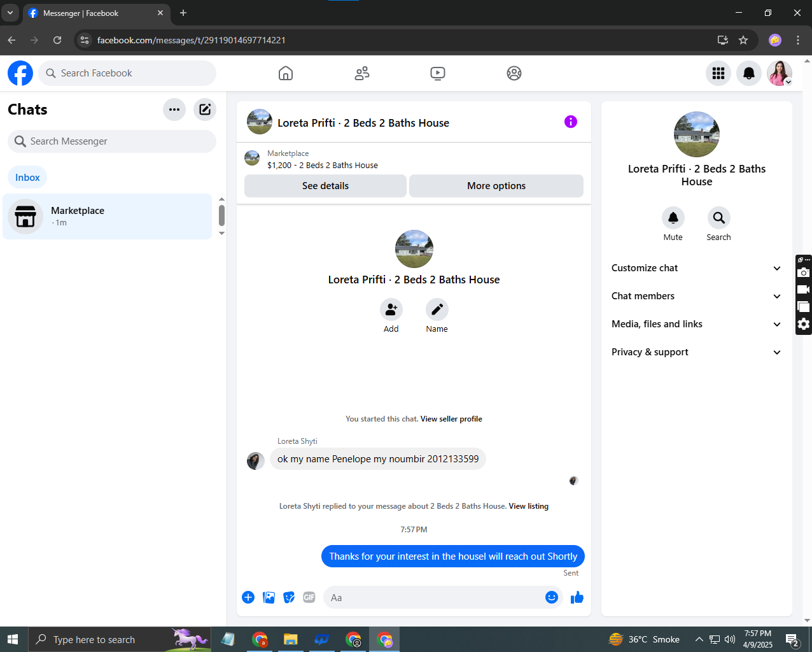Mute conversation using bell icon

673,218
